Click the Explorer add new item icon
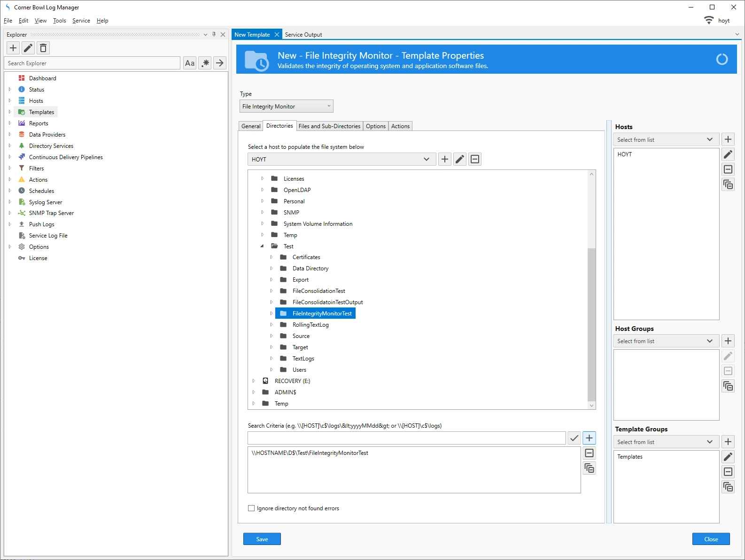This screenshot has height=560, width=745. click(x=13, y=48)
